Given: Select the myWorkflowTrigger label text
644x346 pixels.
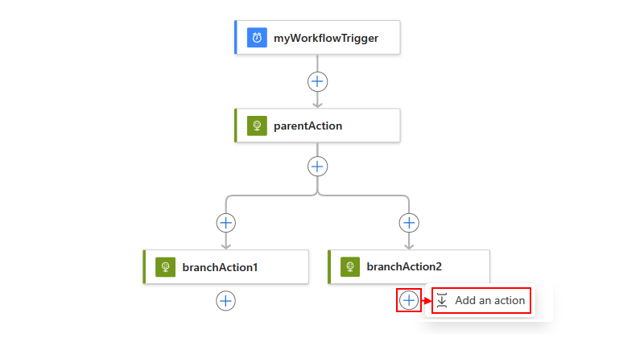Looking at the screenshot, I should pos(326,38).
